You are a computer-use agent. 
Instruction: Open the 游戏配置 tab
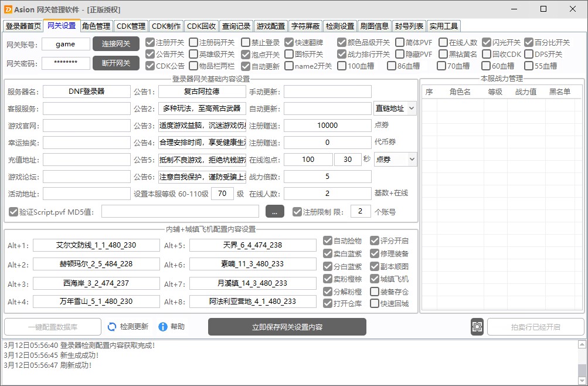(x=271, y=26)
